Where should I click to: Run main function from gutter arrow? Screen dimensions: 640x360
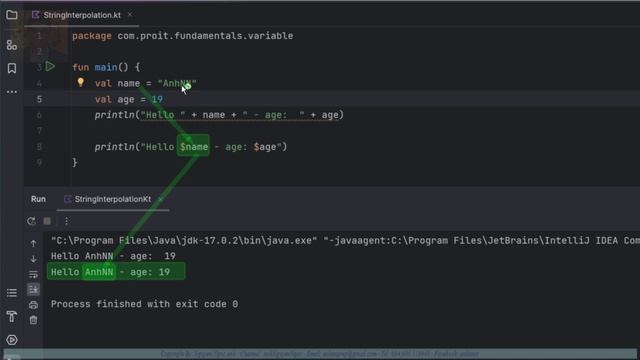50,66
